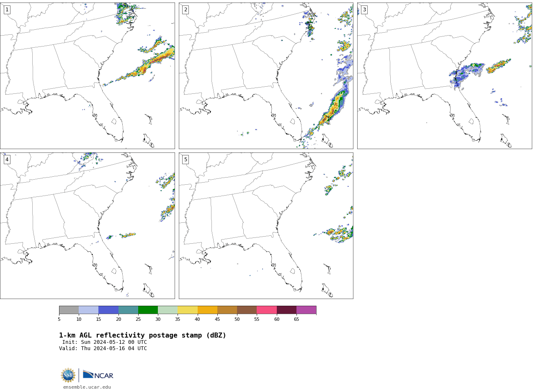Click the pale green 30-35 dBZ swatch
This screenshot has height=392, width=536.
tap(167, 310)
